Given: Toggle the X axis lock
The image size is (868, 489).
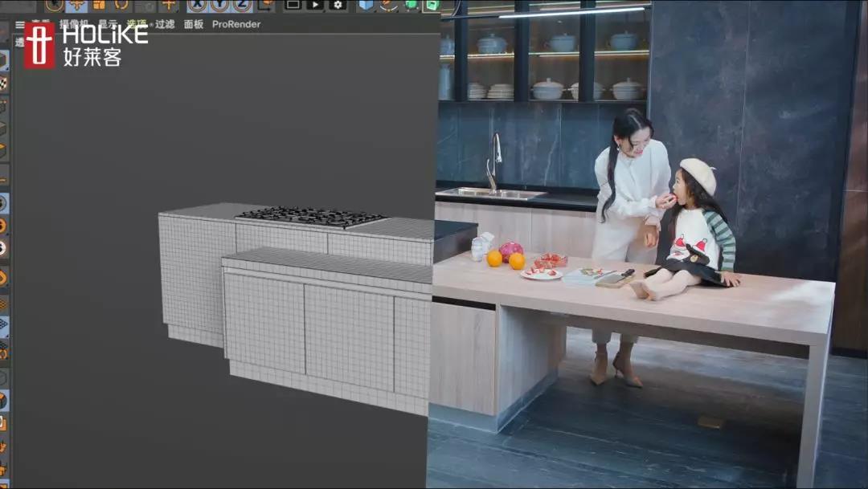Looking at the screenshot, I should [197, 5].
